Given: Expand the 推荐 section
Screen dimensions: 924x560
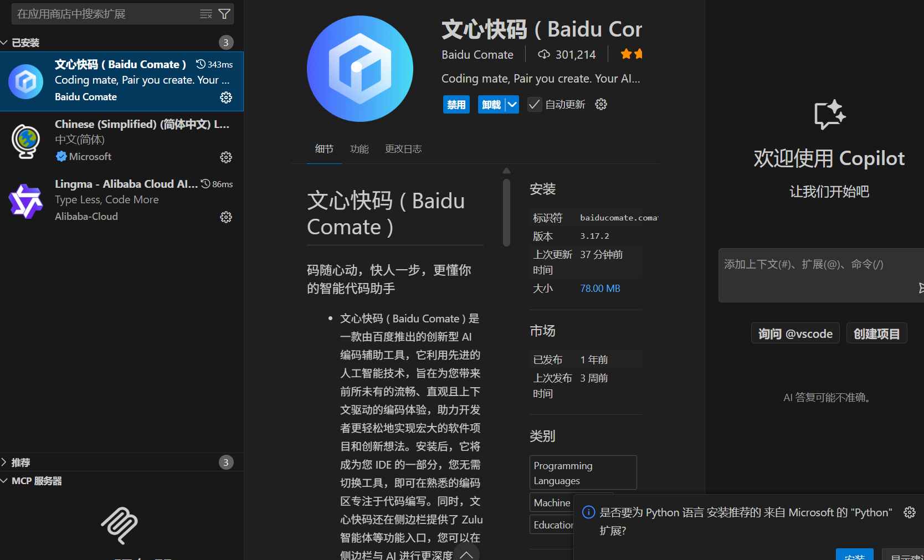Looking at the screenshot, I should tap(4, 462).
